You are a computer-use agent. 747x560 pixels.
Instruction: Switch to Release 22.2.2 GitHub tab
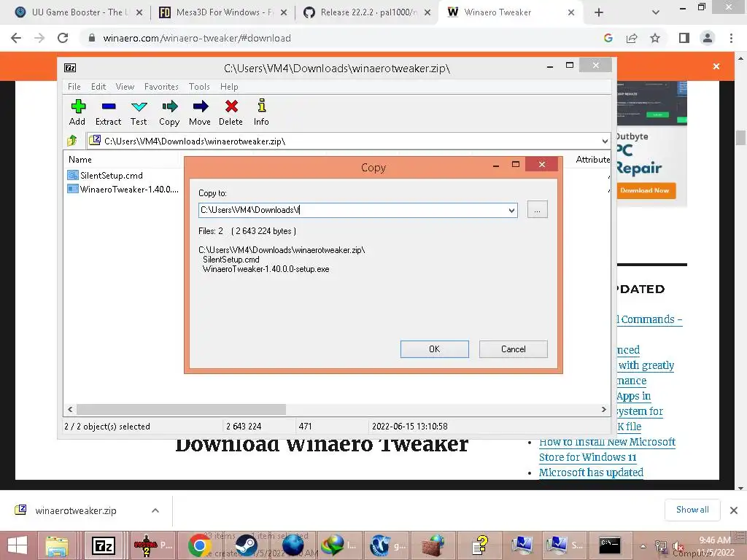coord(366,12)
